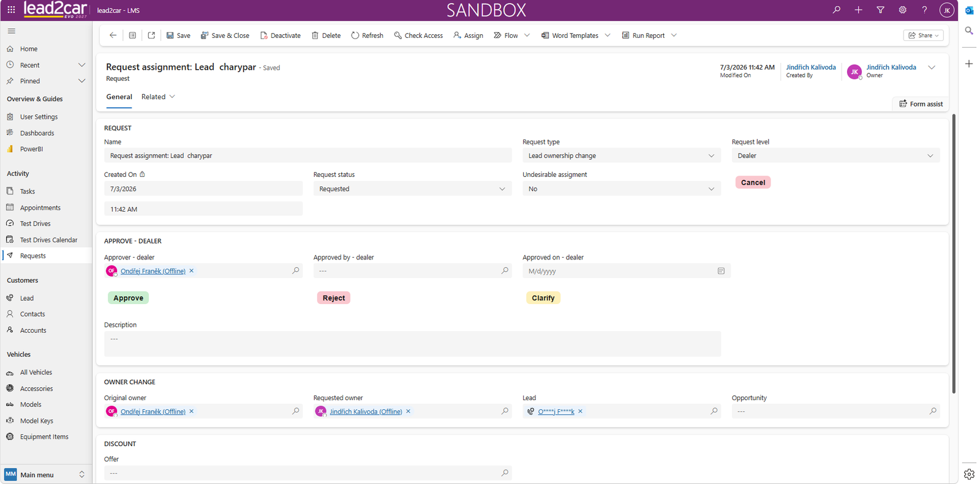The width and height of the screenshot is (980, 484).
Task: Remove Ondřej Franěk from Approver - dealer
Action: tap(192, 270)
